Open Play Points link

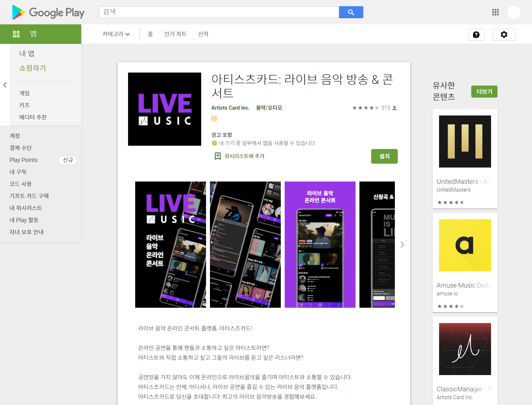pyautogui.click(x=23, y=160)
